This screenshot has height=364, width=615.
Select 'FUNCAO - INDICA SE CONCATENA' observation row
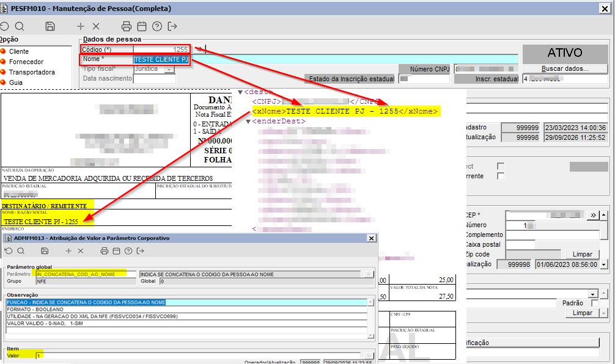coord(186,302)
